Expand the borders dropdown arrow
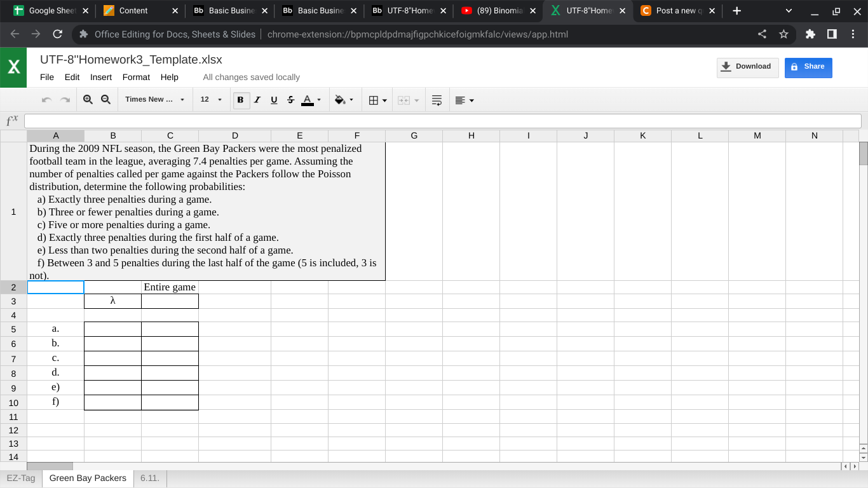 (x=384, y=100)
